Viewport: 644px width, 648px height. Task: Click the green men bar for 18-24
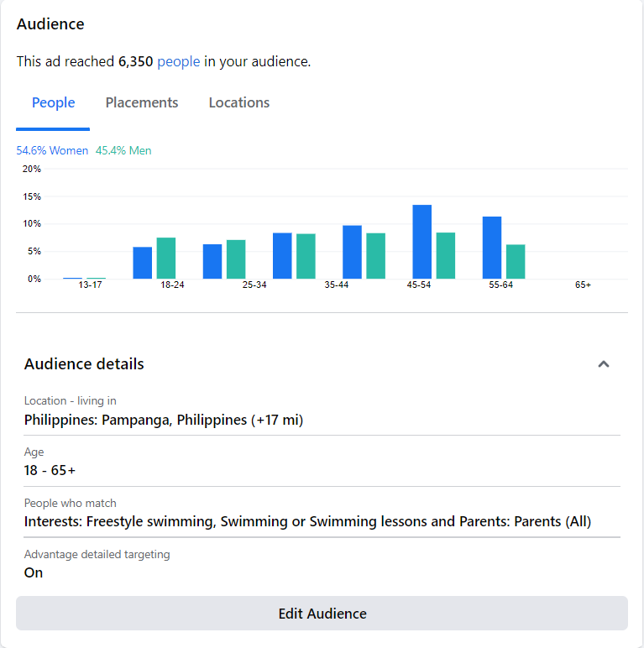click(166, 259)
